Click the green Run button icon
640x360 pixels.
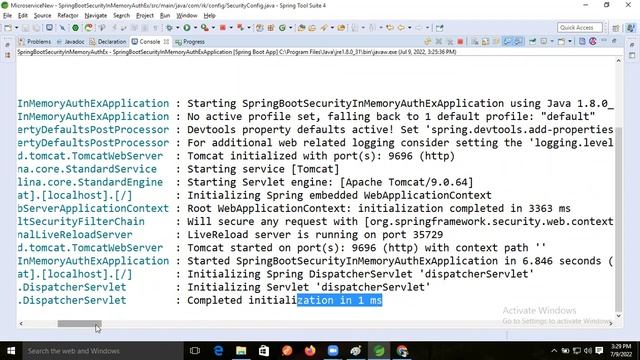(x=187, y=28)
